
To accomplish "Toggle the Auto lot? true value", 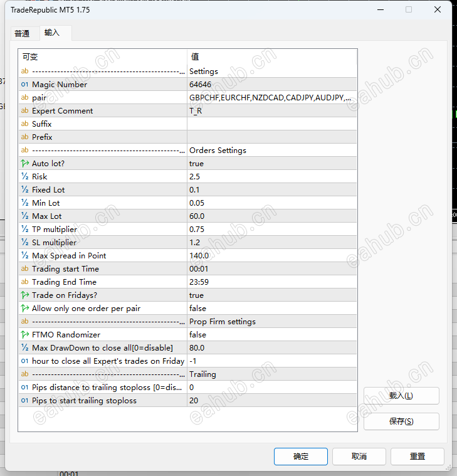I will click(x=271, y=163).
